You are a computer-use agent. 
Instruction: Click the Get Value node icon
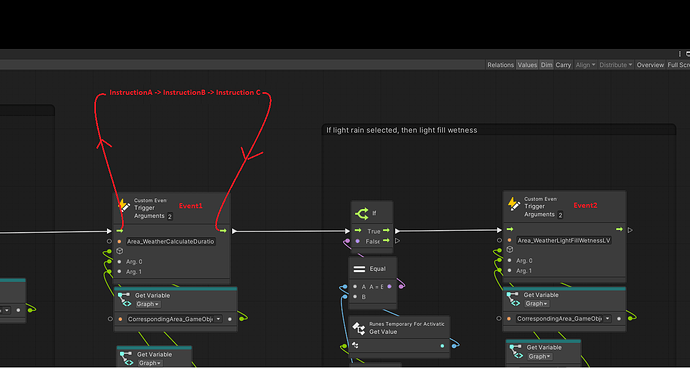tap(359, 328)
